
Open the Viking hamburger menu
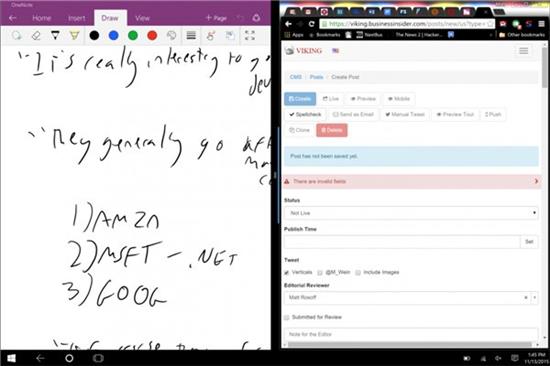pyautogui.click(x=524, y=51)
